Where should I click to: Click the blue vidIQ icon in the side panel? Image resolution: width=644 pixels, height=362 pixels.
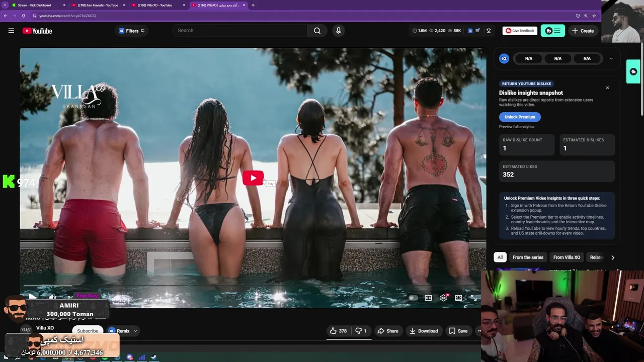coord(504,59)
